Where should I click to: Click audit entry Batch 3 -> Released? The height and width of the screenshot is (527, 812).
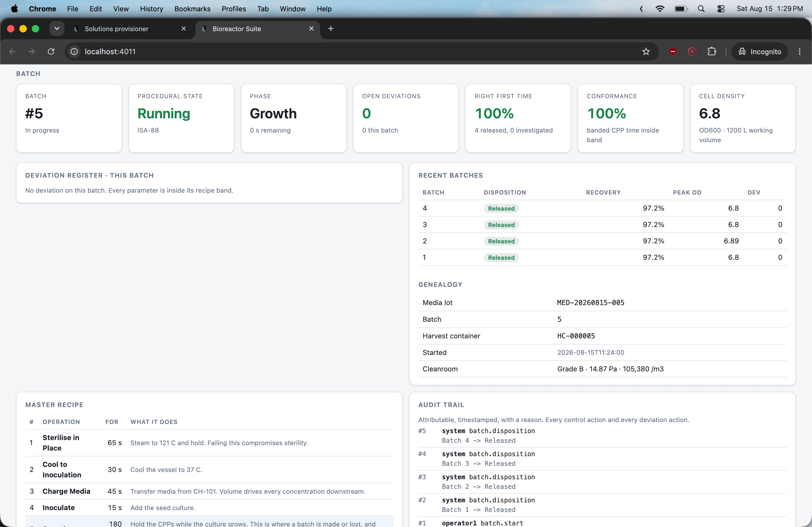pos(479,463)
